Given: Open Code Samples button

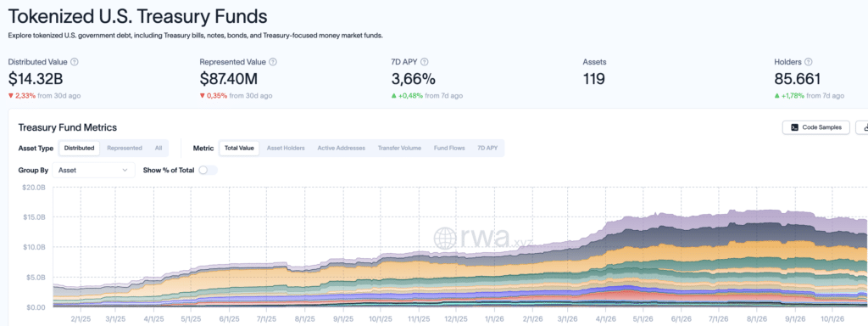Looking at the screenshot, I should (x=816, y=127).
